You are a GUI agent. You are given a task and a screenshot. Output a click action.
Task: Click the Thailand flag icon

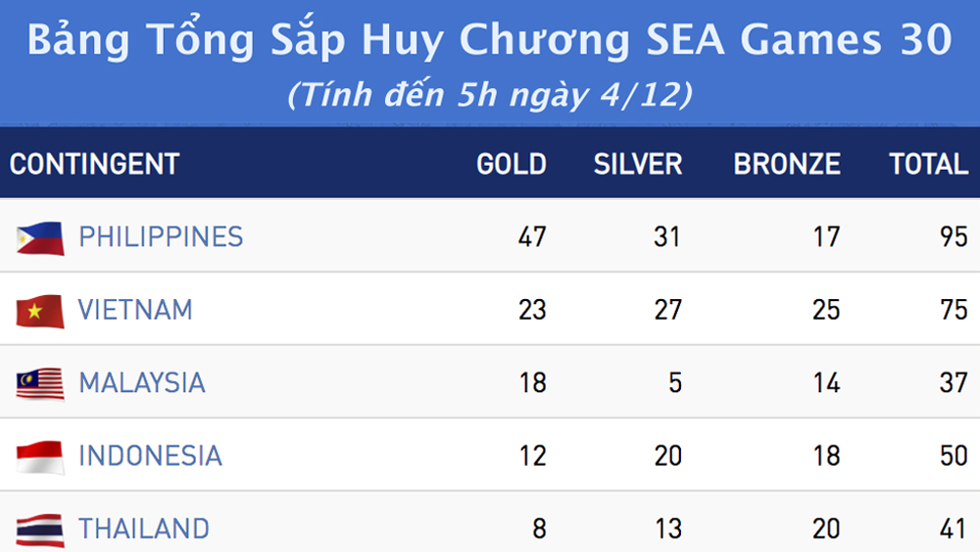[x=40, y=529]
